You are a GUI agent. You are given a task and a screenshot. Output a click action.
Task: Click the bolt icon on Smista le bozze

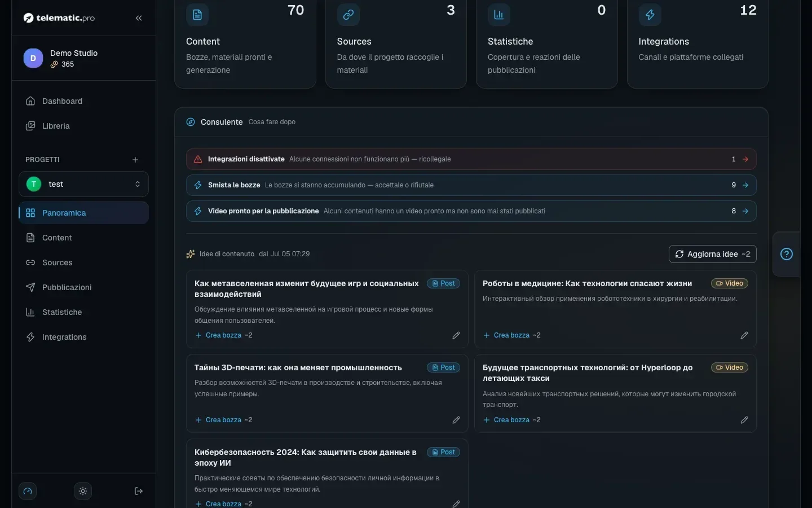(198, 185)
